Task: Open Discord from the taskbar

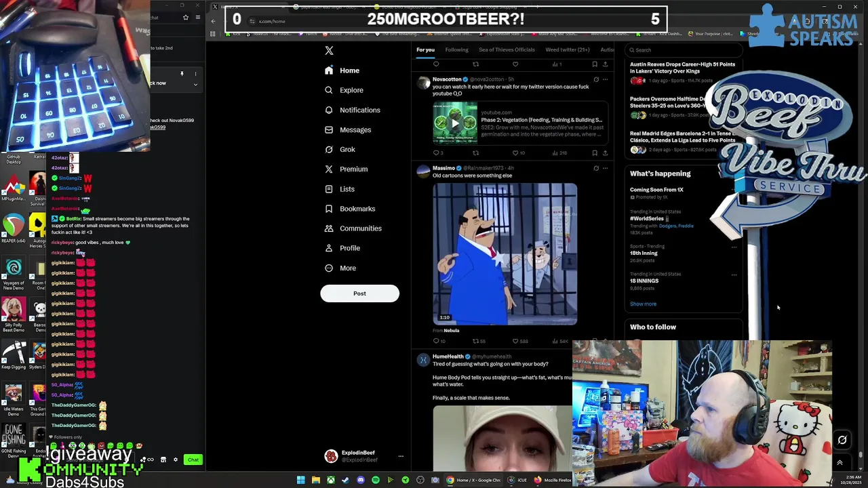Action: [360, 480]
